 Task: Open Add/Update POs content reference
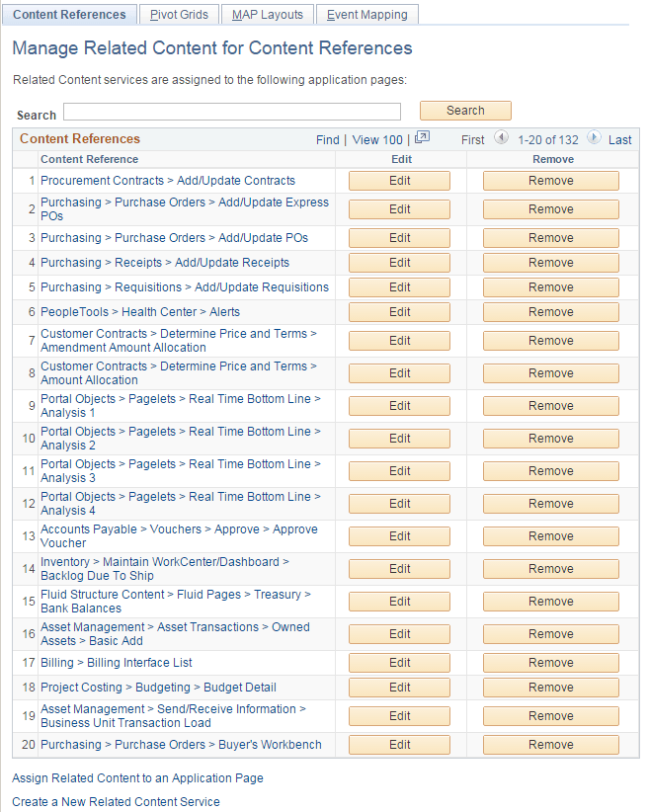[x=174, y=238]
